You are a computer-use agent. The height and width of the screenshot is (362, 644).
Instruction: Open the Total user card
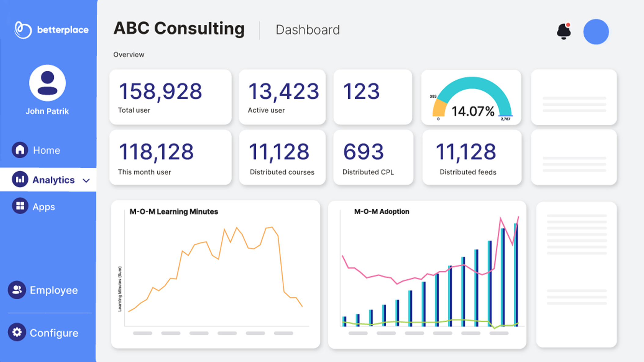pos(170,97)
